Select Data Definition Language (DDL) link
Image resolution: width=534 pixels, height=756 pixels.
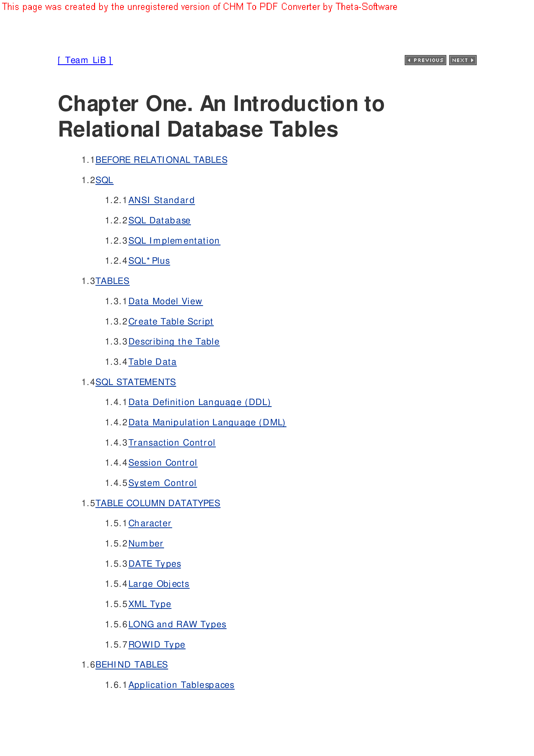click(x=199, y=402)
